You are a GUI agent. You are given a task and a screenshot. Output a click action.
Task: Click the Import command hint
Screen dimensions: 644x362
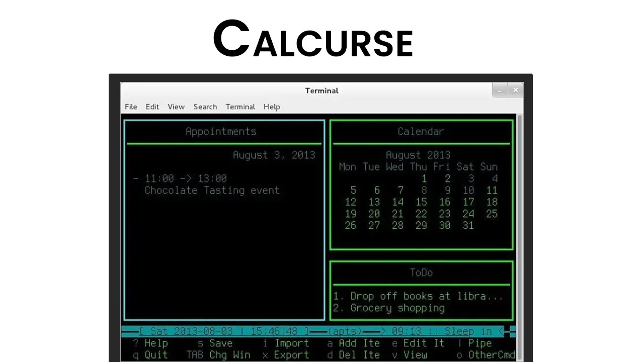click(x=285, y=343)
